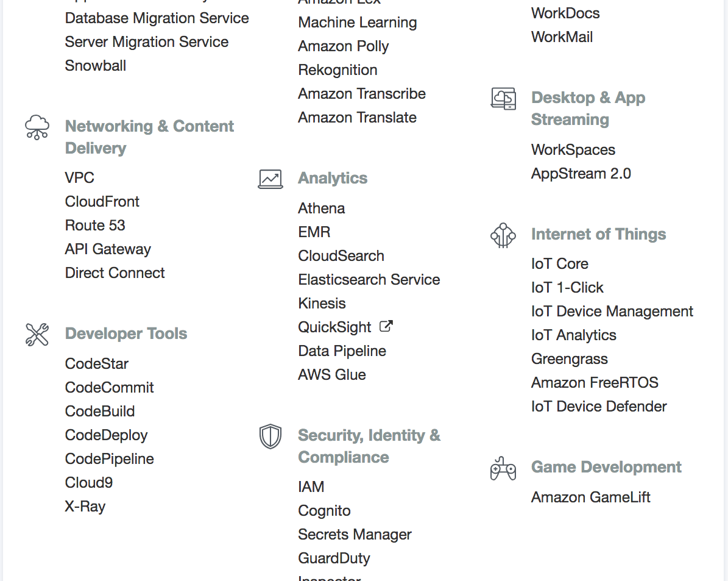Select IoT Device Management
This screenshot has width=728, height=581.
(x=612, y=312)
